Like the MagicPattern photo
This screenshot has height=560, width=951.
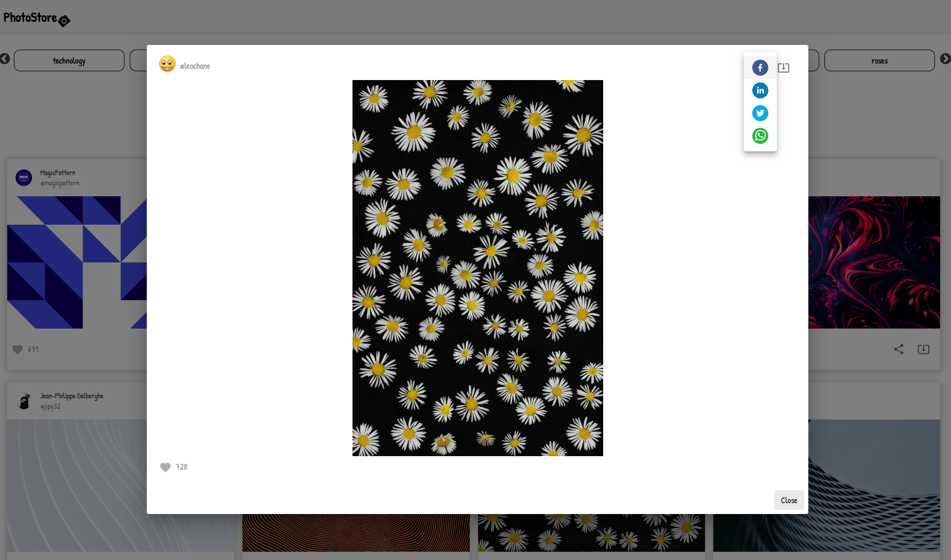point(18,349)
